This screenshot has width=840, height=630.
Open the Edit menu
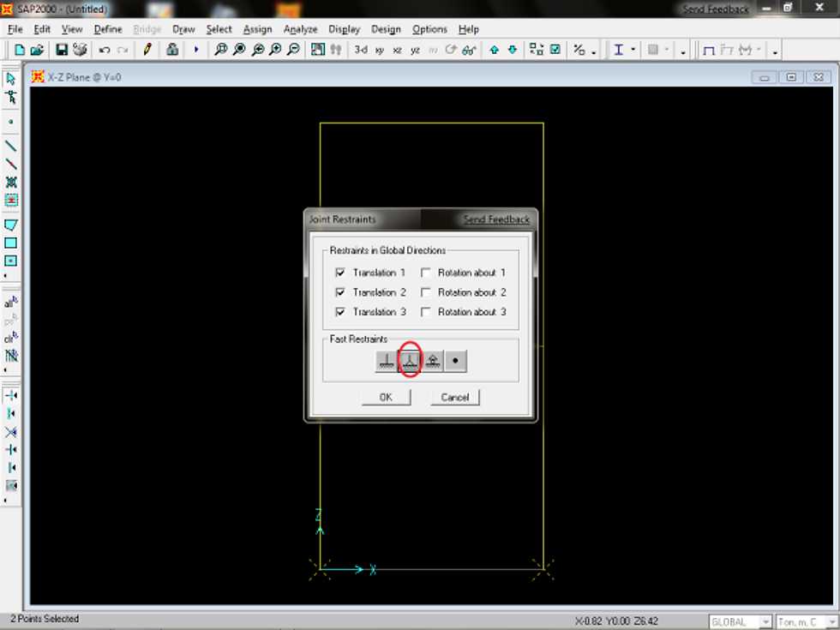42,29
